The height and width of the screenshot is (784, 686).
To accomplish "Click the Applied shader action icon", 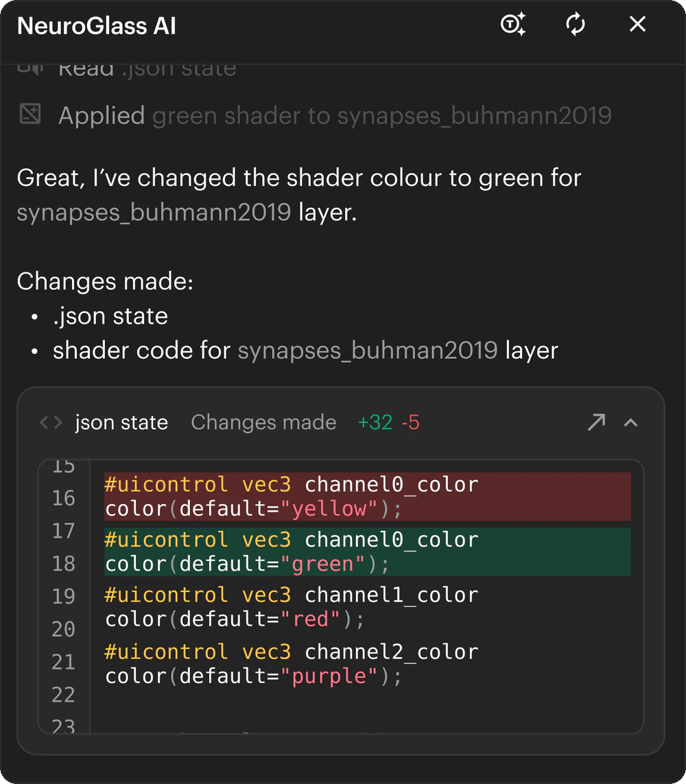I will (x=30, y=114).
